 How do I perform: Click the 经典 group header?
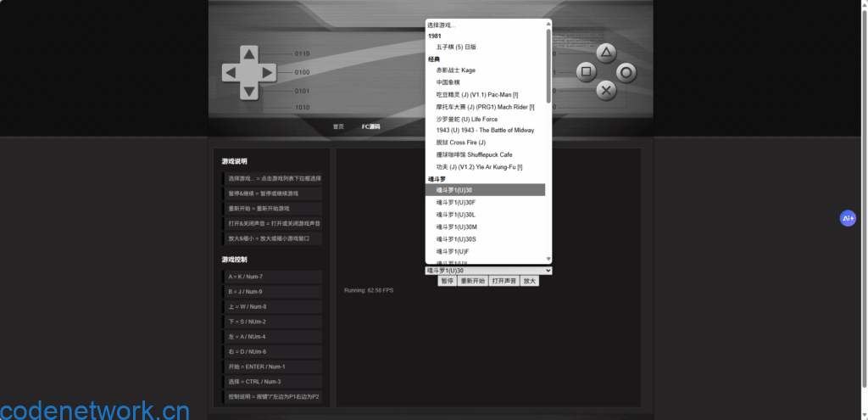pyautogui.click(x=434, y=59)
